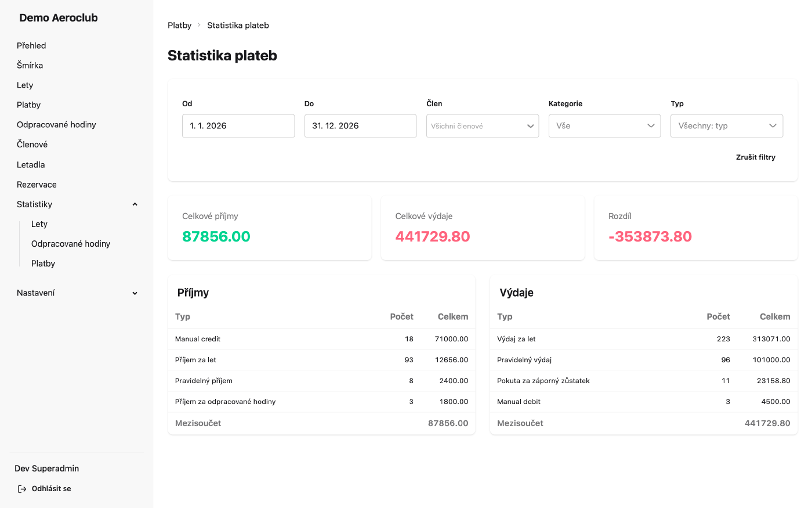The image size is (812, 508).
Task: Click the Platby breadcrumb link
Action: click(x=179, y=25)
